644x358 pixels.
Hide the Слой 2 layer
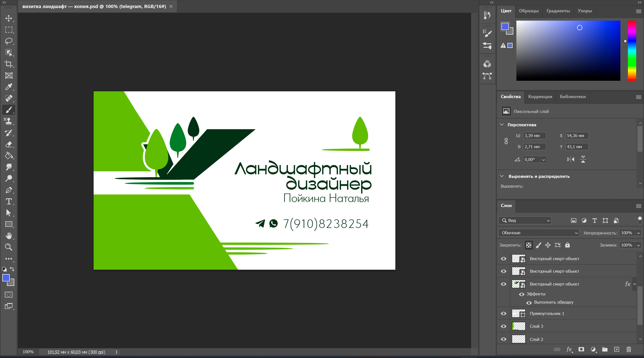[x=504, y=339]
